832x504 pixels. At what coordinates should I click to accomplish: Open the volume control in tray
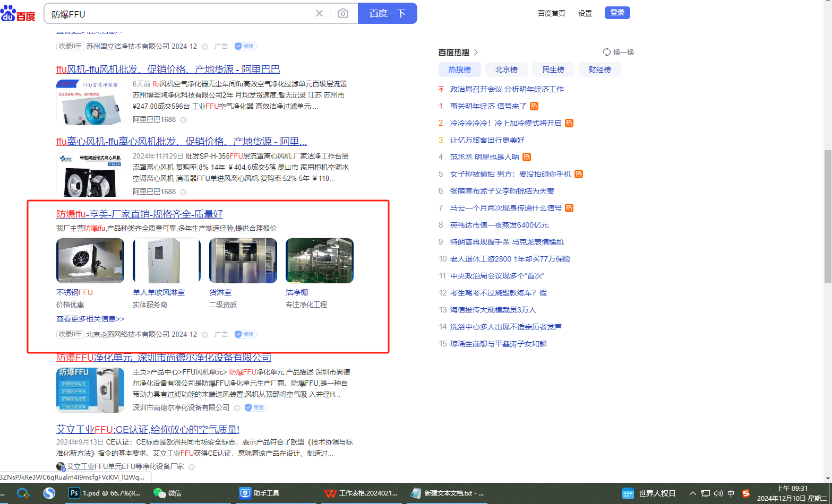tap(718, 493)
